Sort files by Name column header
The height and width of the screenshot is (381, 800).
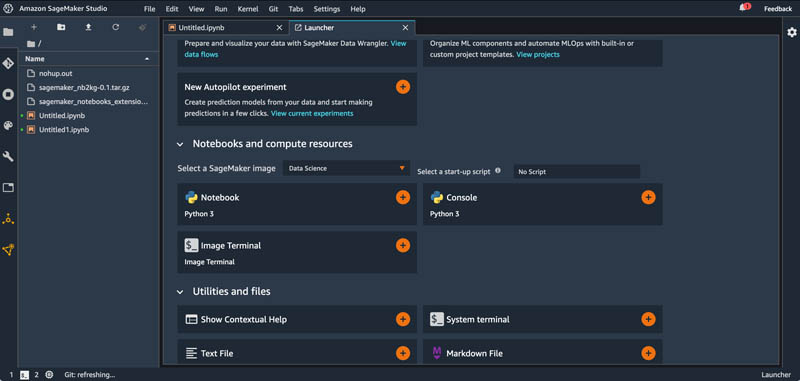[x=88, y=59]
